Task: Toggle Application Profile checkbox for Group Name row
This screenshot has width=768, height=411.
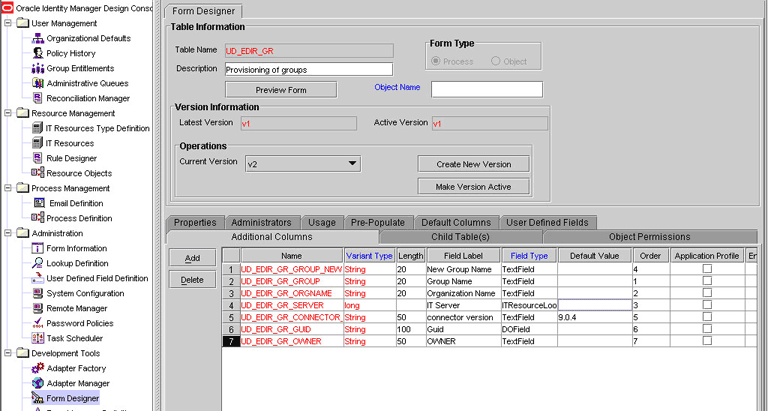Action: 707,281
